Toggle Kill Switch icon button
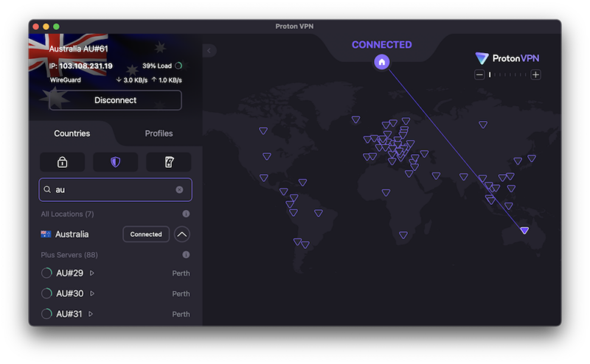Image resolution: width=590 pixels, height=364 pixels. pos(169,162)
